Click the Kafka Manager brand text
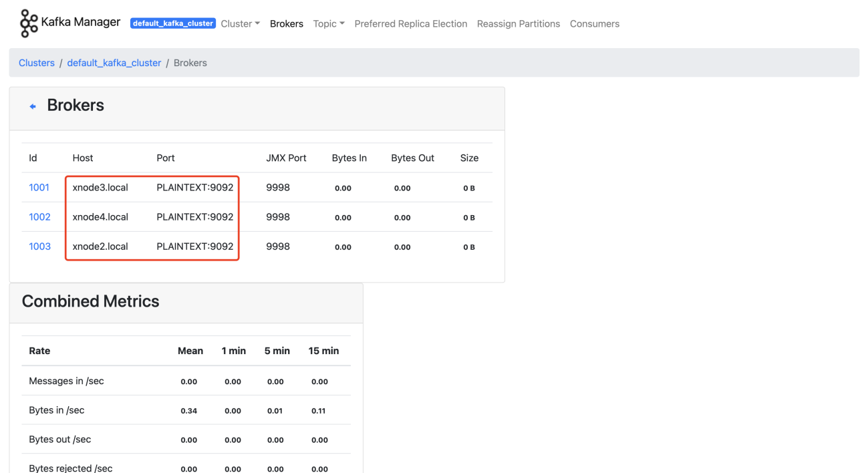868x473 pixels. pyautogui.click(x=81, y=22)
